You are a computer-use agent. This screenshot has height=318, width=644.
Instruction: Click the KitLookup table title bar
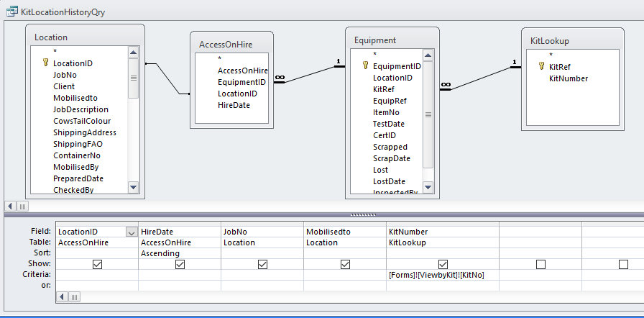(x=573, y=41)
